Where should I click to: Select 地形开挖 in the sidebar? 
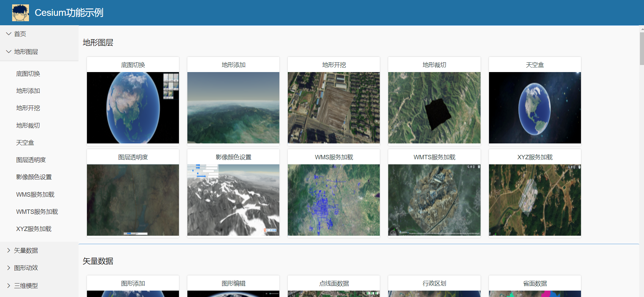click(28, 108)
